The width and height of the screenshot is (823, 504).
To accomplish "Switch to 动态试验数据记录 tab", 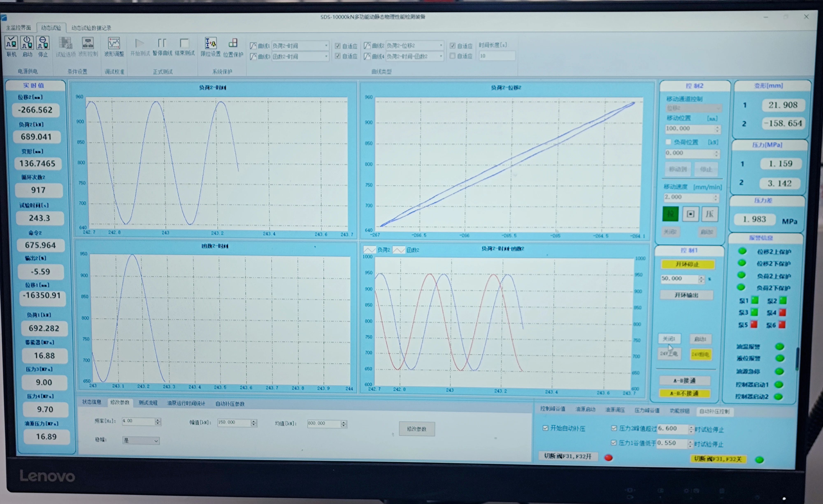I will (91, 28).
